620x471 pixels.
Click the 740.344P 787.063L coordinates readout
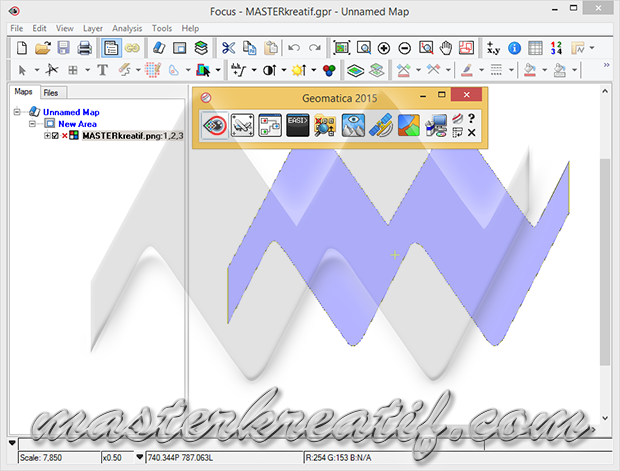click(223, 458)
